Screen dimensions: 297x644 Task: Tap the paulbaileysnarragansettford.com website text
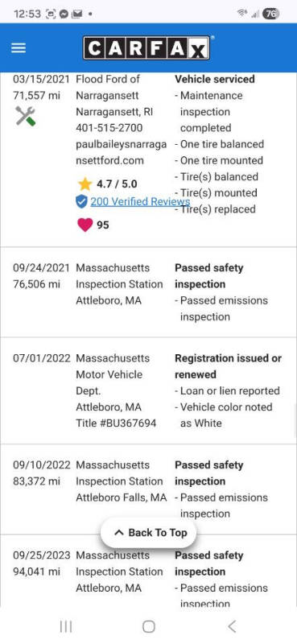coord(122,152)
